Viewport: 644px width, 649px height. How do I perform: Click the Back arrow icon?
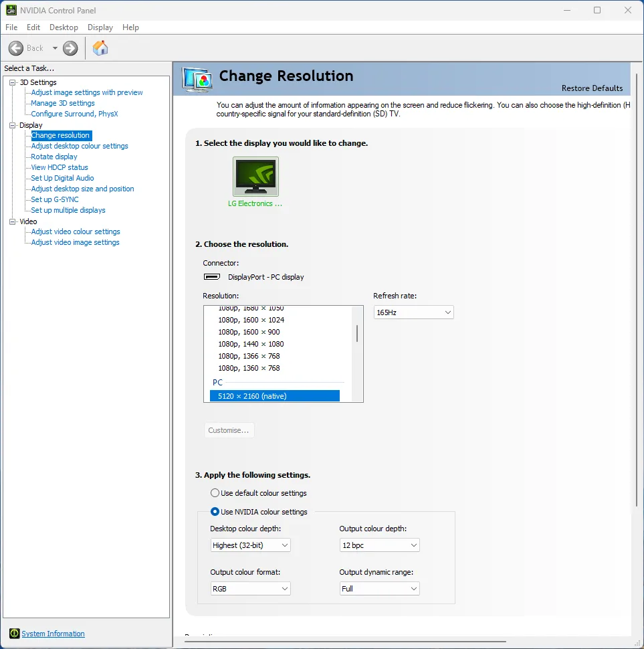(x=16, y=48)
